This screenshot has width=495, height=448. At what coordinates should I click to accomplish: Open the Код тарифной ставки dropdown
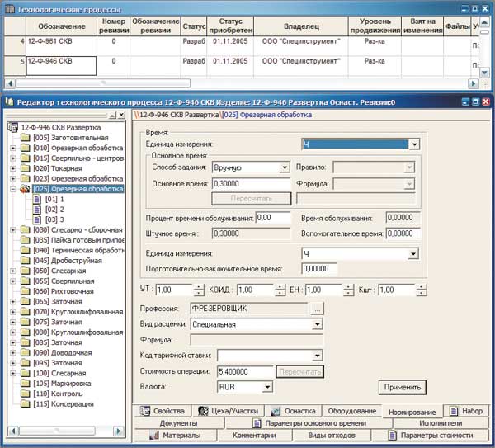318,356
